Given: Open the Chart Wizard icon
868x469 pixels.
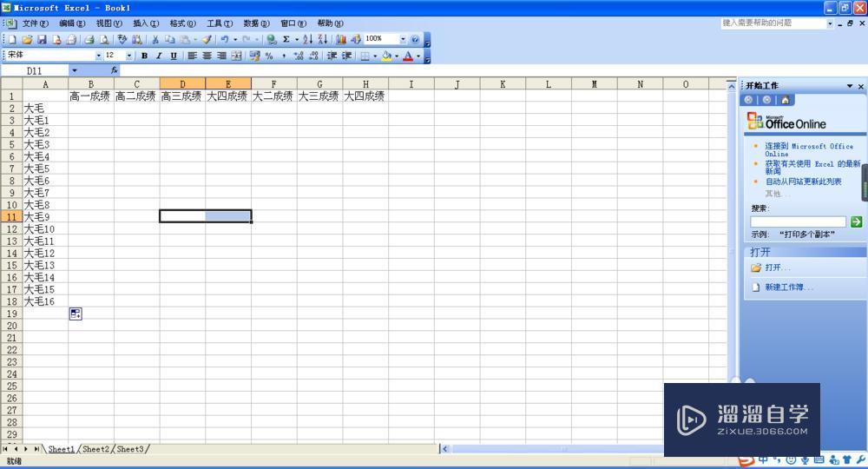Looking at the screenshot, I should [341, 40].
